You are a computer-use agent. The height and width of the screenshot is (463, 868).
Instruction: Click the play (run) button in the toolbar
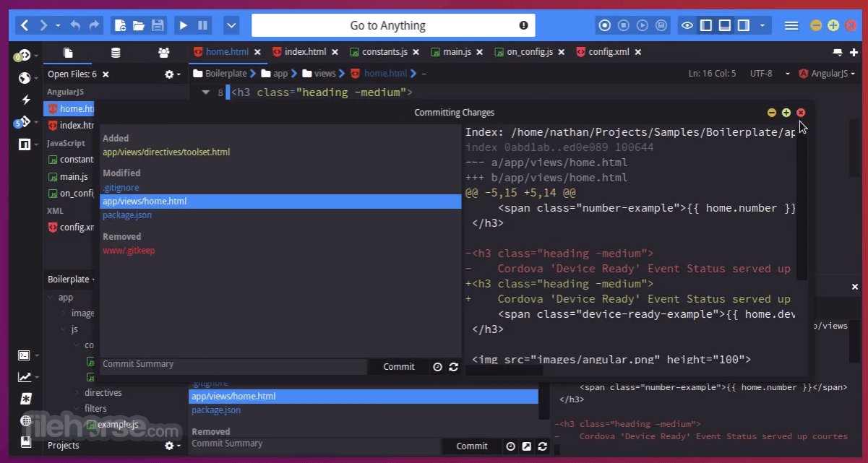tap(184, 25)
